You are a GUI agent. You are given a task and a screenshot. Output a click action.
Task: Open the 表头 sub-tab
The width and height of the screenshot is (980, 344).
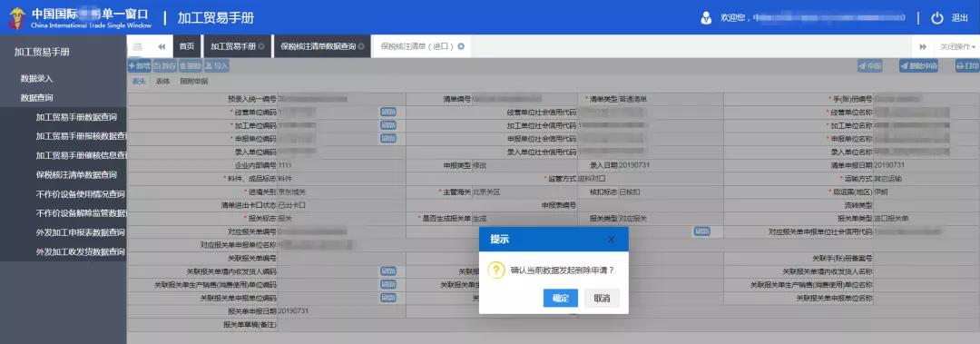tap(138, 82)
